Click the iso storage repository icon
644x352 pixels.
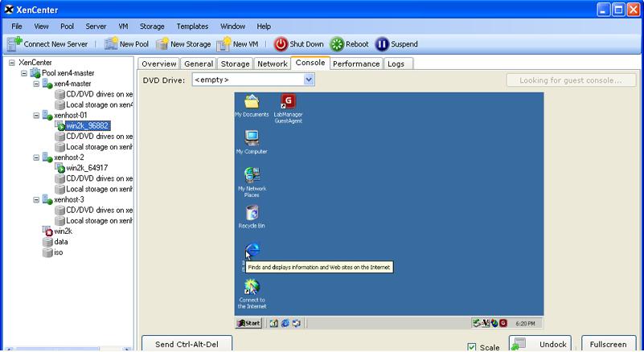47,252
